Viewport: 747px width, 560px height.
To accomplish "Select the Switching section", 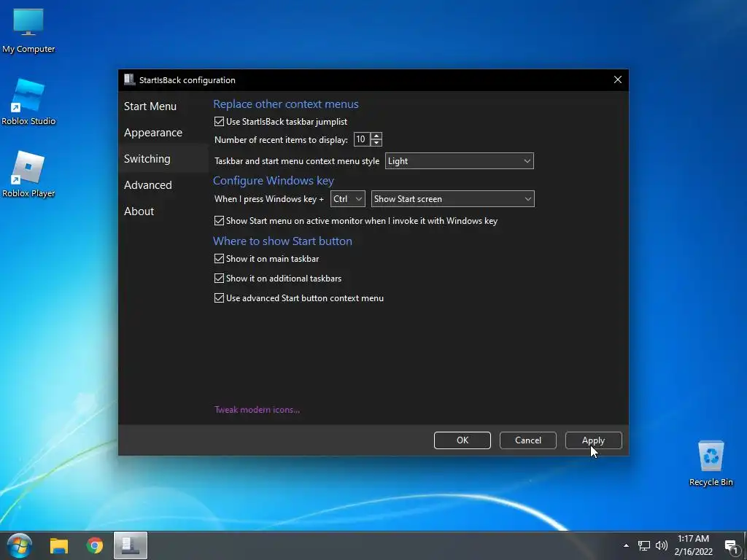I will point(147,158).
